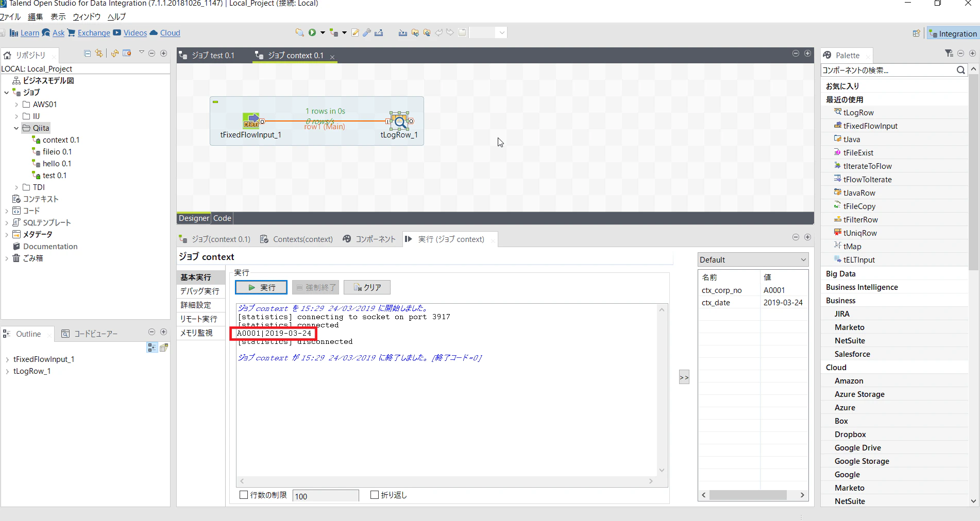Click the Link with Editor arrows icon
The image size is (980, 521).
coord(99,53)
